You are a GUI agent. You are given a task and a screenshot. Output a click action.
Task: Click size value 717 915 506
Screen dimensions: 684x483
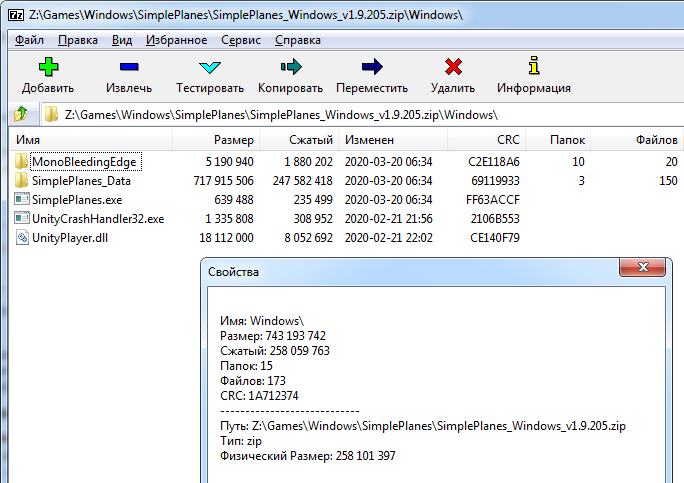[223, 181]
